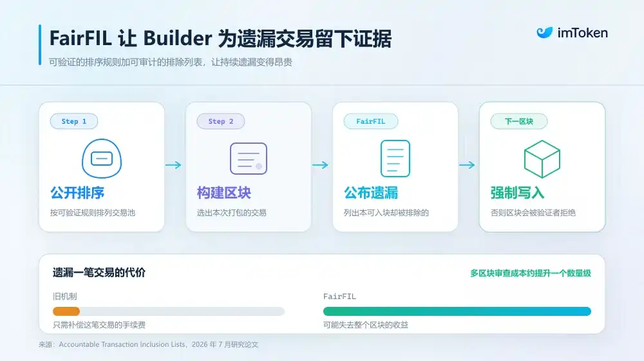The height and width of the screenshot is (361, 644).
Task: Click the slide title about FairFIL and Builder
Action: point(220,38)
